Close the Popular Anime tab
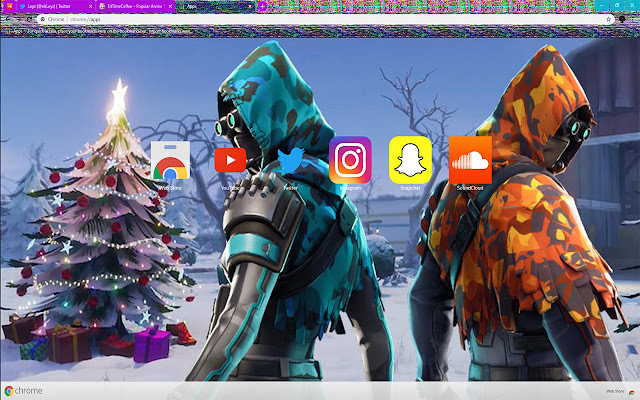Image resolution: width=640 pixels, height=400 pixels. click(x=170, y=6)
